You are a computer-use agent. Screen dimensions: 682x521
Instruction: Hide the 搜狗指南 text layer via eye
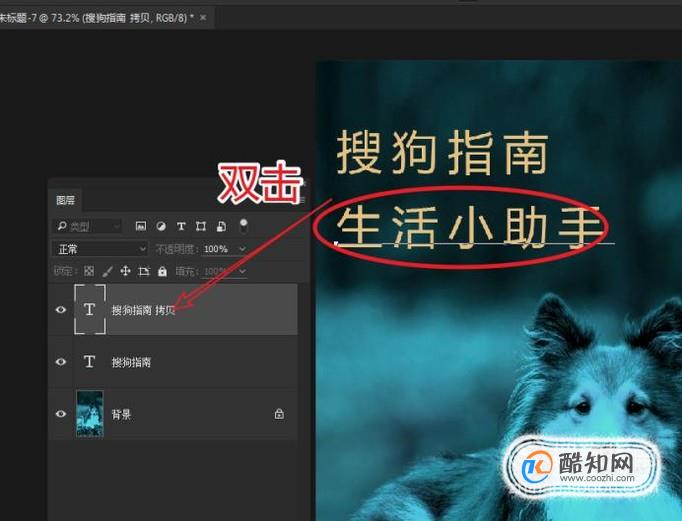click(61, 362)
